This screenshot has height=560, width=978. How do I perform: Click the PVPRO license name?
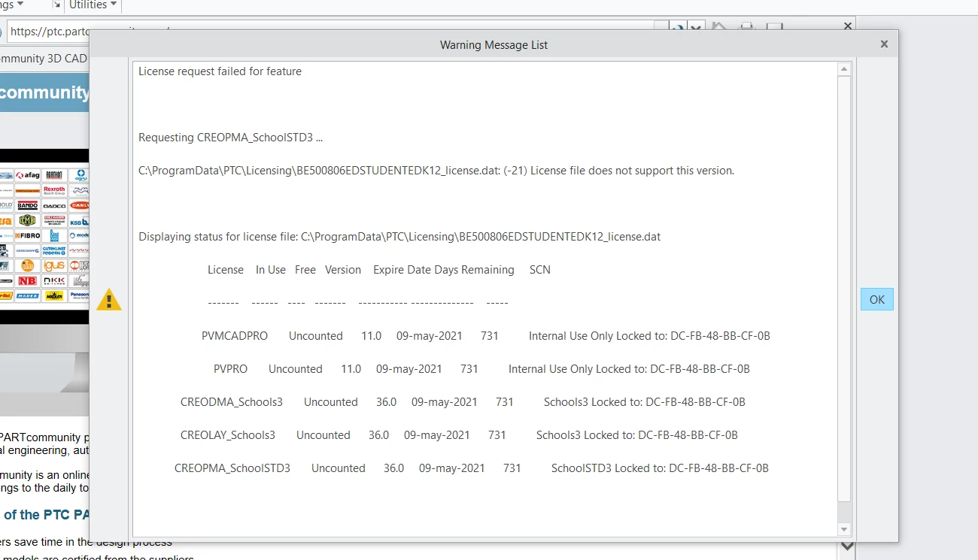pos(230,369)
